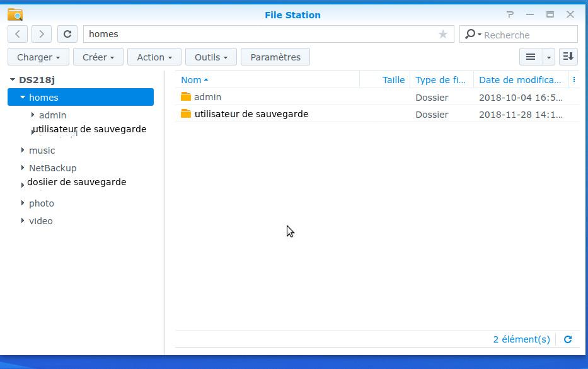Refresh the file list from the status bar
This screenshot has width=588, height=369.
point(568,339)
